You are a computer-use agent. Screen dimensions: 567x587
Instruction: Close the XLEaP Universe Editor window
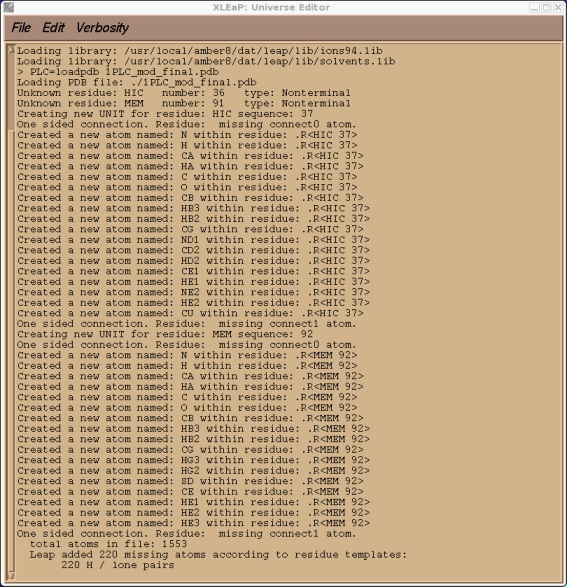[x=558, y=7]
